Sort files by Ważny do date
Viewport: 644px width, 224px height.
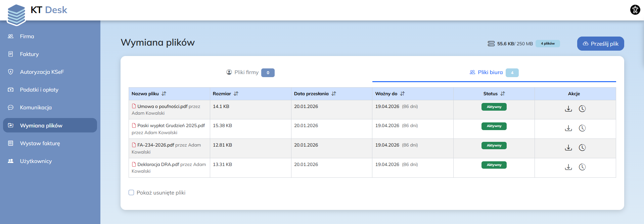click(402, 94)
